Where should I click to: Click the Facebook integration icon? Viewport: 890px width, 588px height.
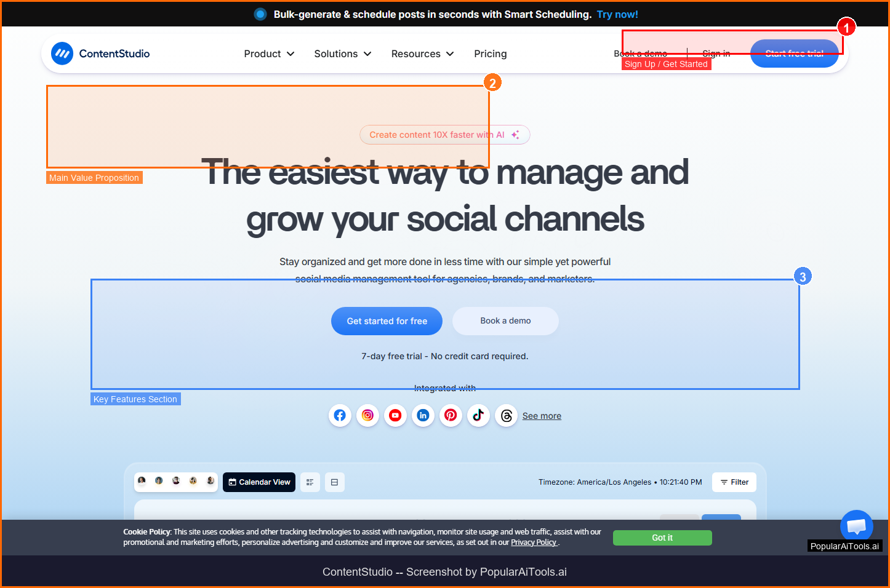(x=340, y=416)
